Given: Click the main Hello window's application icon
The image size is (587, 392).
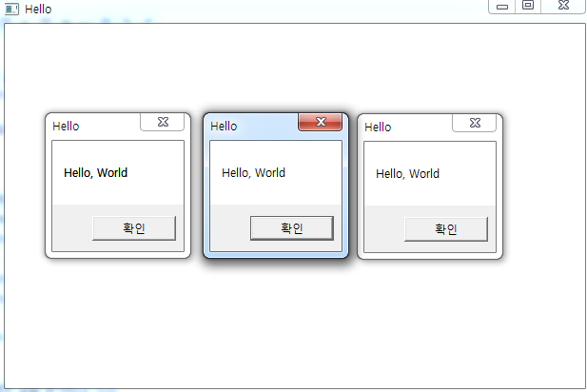Looking at the screenshot, I should pos(11,9).
